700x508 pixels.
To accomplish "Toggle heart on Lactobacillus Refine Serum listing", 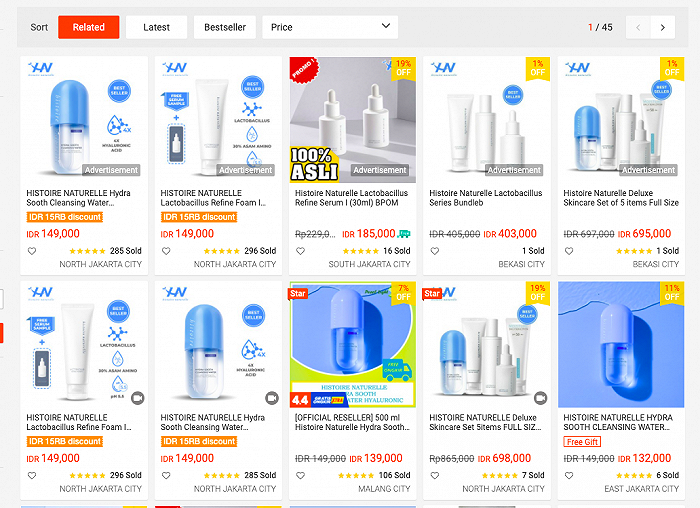I will point(300,251).
